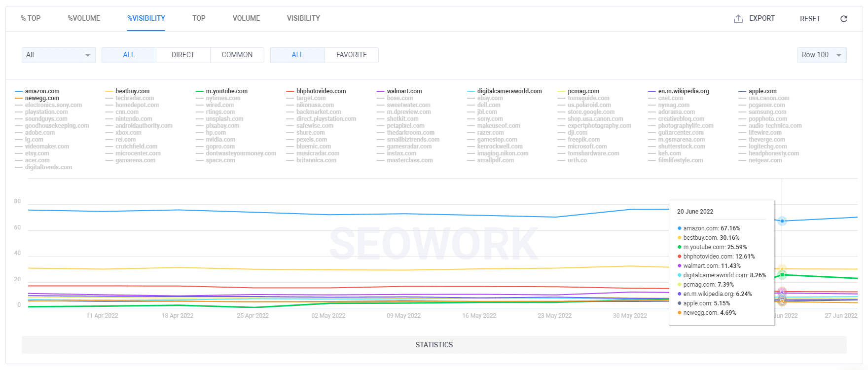Select the %VISIBILITY tab

[x=146, y=18]
